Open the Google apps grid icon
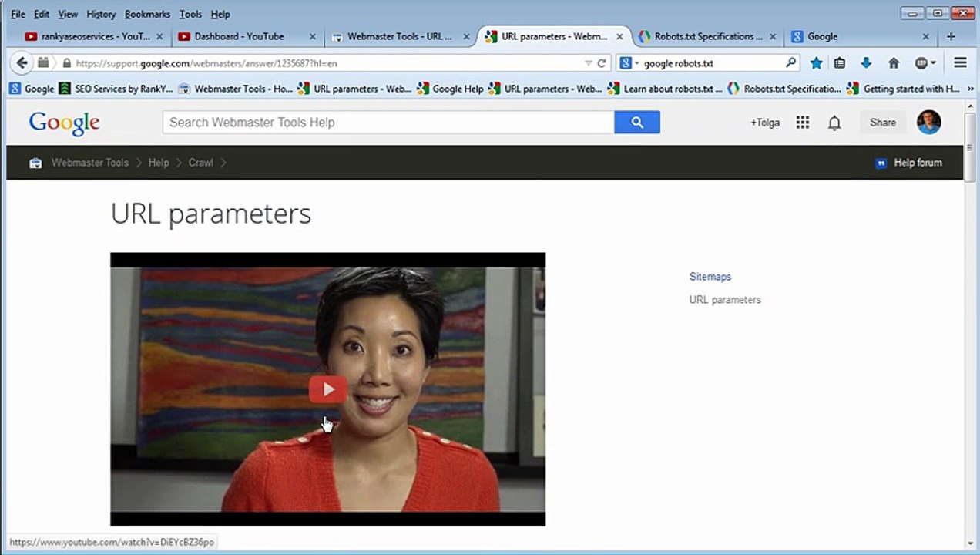Viewport: 980px width, 555px height. [x=803, y=123]
